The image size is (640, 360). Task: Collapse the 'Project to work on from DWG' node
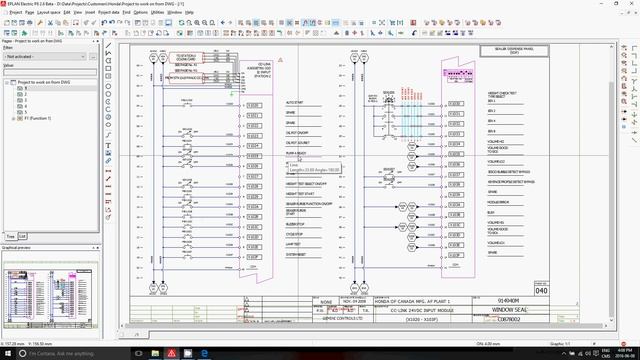(7, 82)
